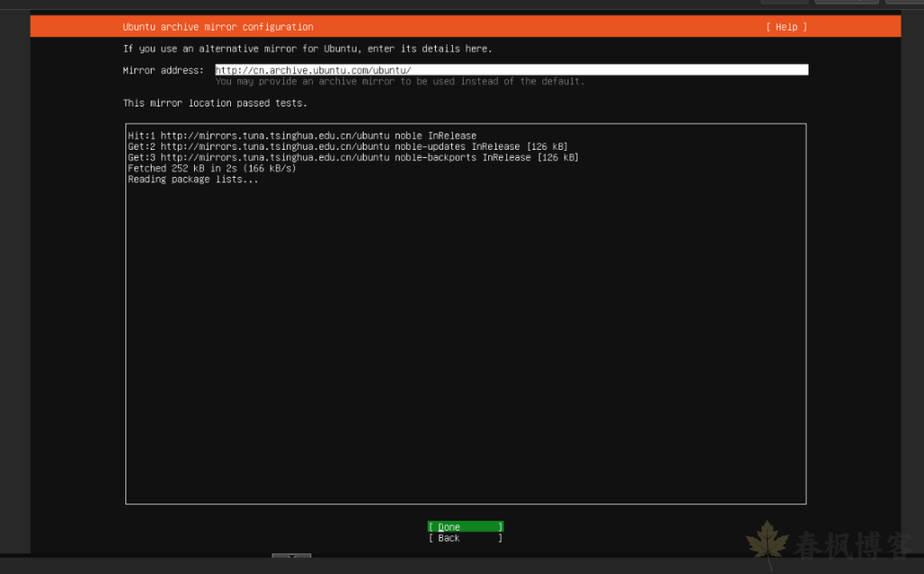The width and height of the screenshot is (924, 574).
Task: Click the Back button
Action: coord(465,539)
